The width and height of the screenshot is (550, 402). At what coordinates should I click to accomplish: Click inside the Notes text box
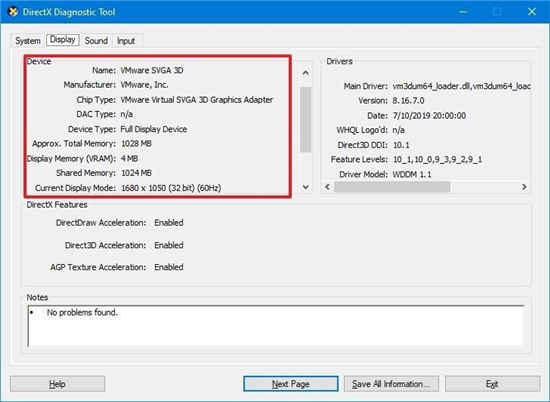click(276, 326)
